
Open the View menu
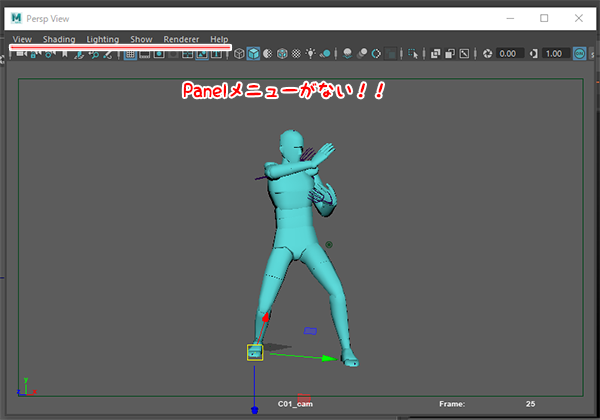22,39
